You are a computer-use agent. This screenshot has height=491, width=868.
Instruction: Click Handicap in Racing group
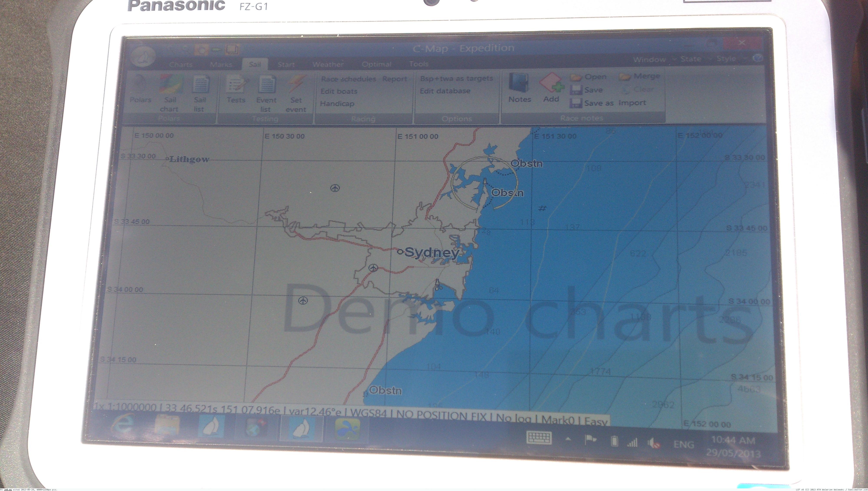click(337, 104)
